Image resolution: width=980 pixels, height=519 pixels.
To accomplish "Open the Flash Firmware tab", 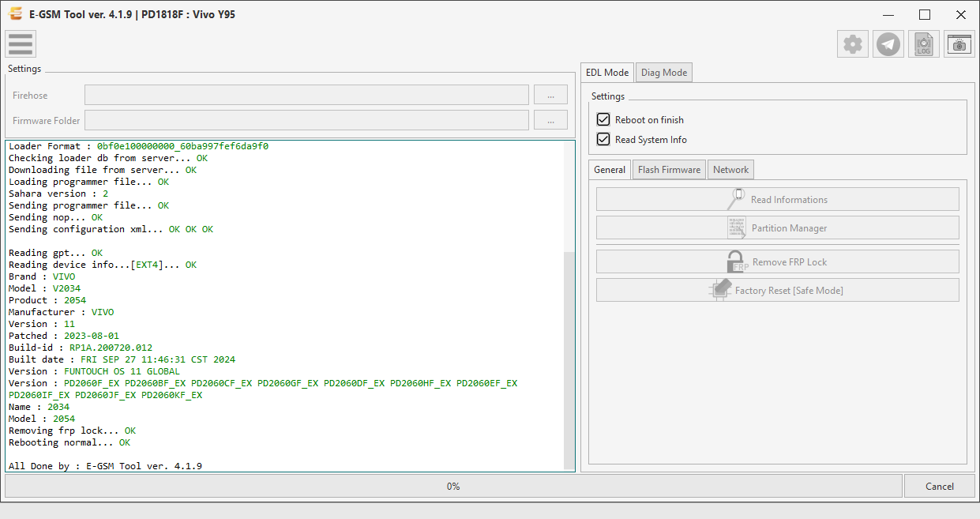I will click(x=669, y=170).
